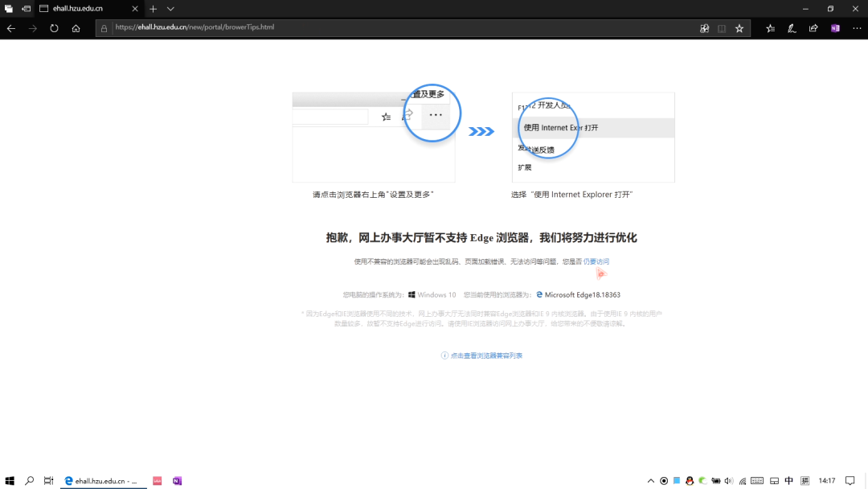Screen dimensions: 868x489
Task: Click the 拼 IME mode indicator
Action: [x=805, y=481]
